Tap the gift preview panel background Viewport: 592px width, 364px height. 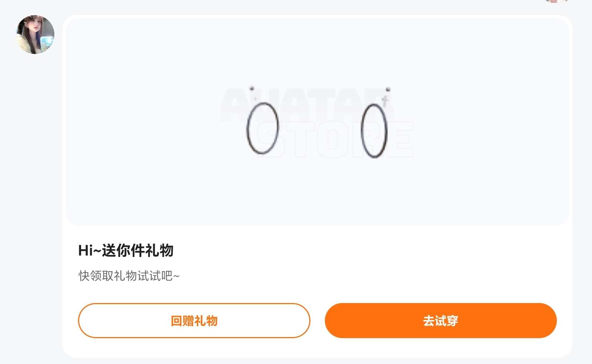[317, 192]
